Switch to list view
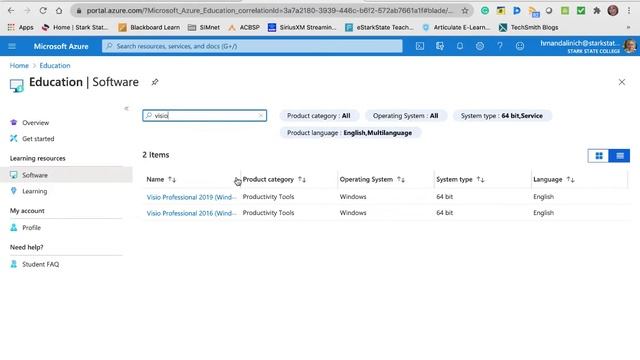 tap(620, 156)
